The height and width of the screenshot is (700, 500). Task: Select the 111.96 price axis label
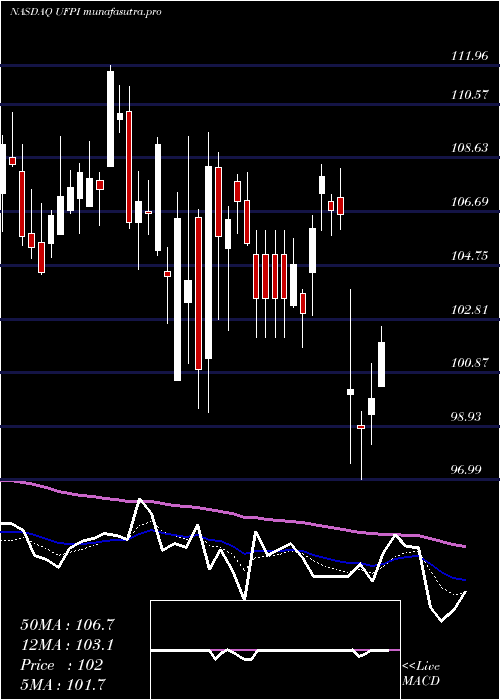click(x=469, y=56)
